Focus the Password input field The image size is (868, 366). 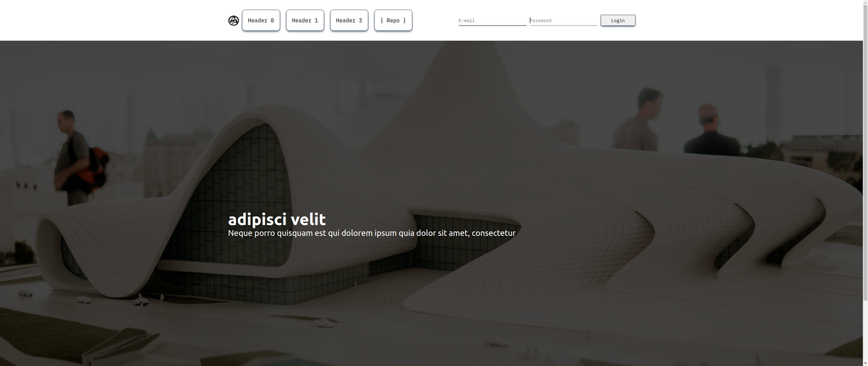click(x=564, y=20)
